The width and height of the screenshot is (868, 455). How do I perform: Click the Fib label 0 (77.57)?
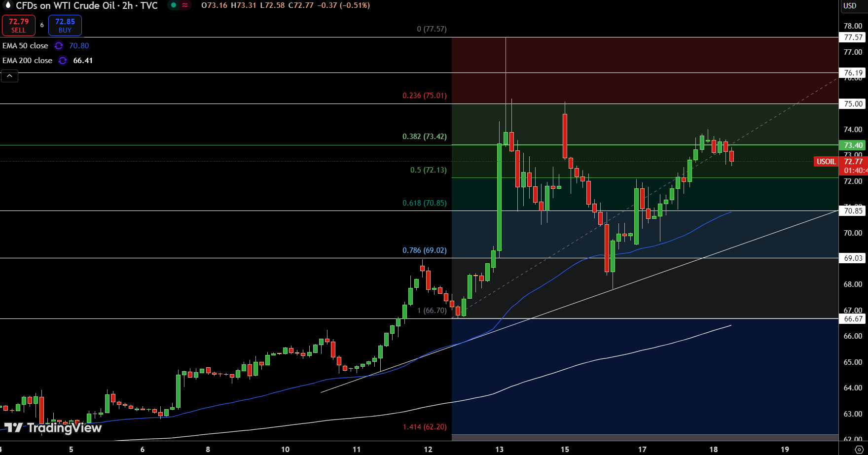(x=432, y=29)
